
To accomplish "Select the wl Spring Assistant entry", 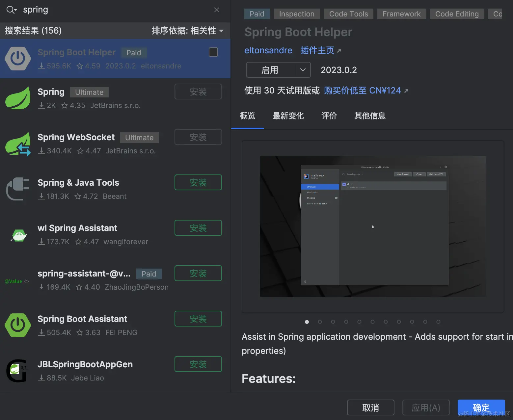I will pos(115,234).
